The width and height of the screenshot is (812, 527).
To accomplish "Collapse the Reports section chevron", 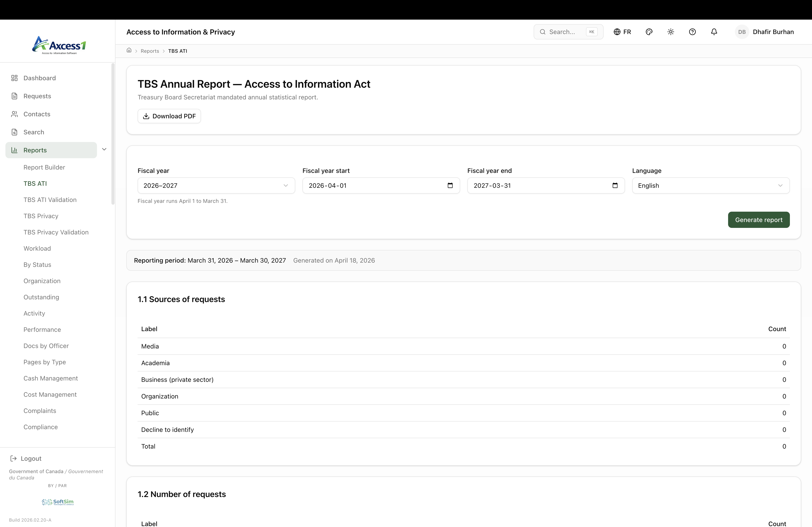I will tap(104, 149).
